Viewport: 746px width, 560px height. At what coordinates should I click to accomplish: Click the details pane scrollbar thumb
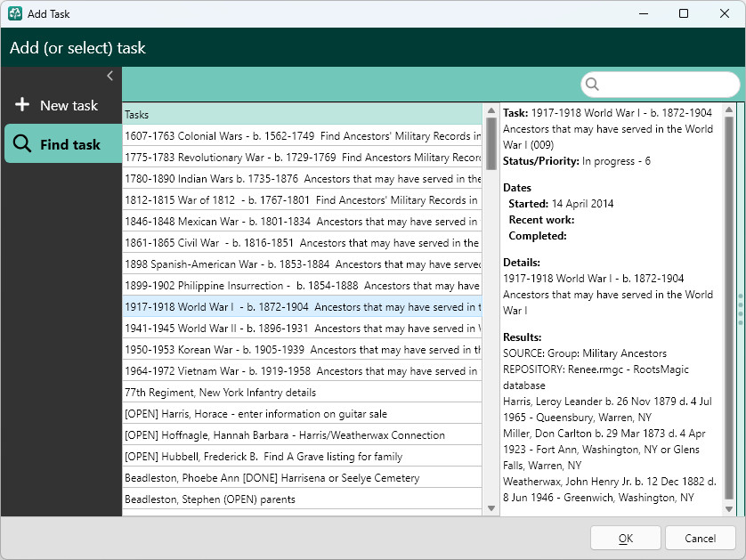pyautogui.click(x=729, y=308)
